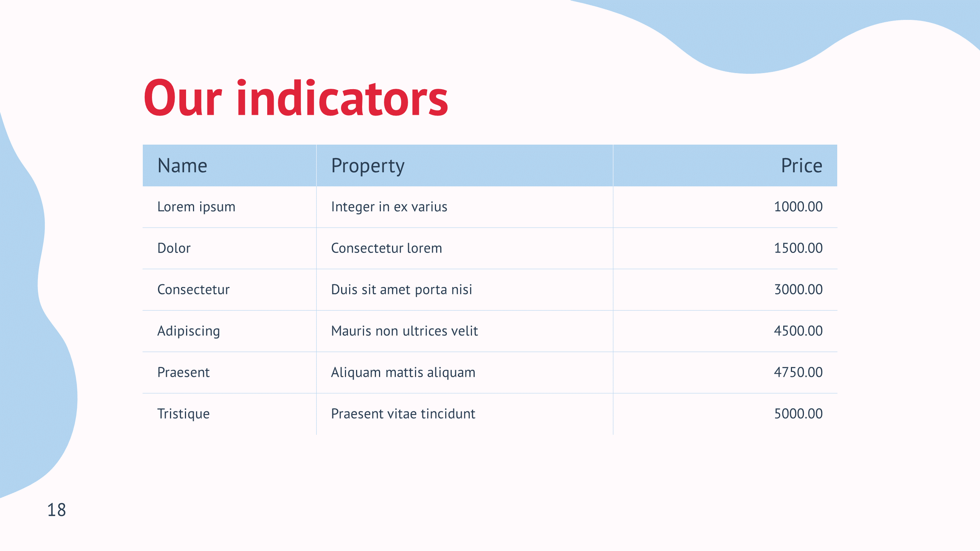Click the 1000.00 price cell
The height and width of the screenshot is (551, 980).
click(x=798, y=207)
